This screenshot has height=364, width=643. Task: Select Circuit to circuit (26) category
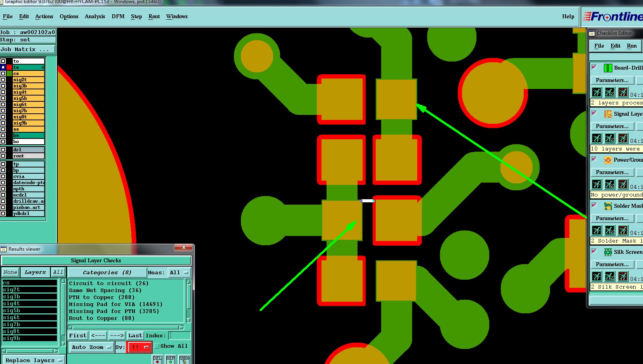(108, 284)
